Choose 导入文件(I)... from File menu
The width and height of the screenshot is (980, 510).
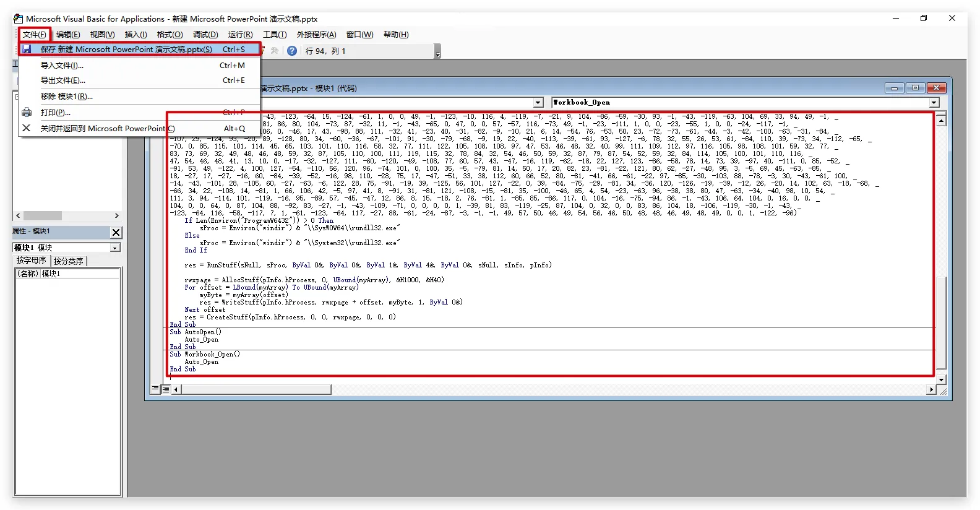(139, 66)
